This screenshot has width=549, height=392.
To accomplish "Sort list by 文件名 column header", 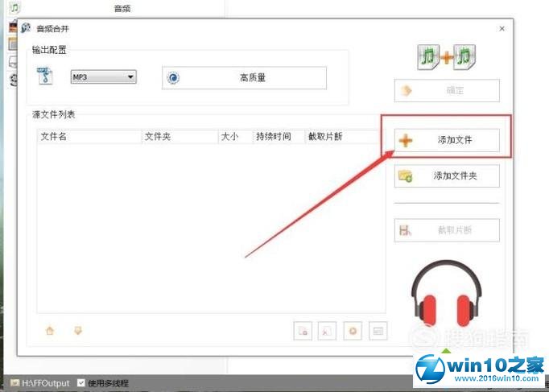I will coord(89,137).
